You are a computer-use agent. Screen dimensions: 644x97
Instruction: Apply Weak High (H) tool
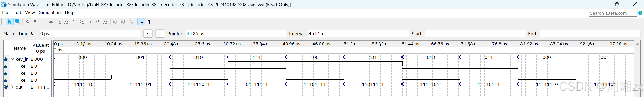[x=66, y=22]
